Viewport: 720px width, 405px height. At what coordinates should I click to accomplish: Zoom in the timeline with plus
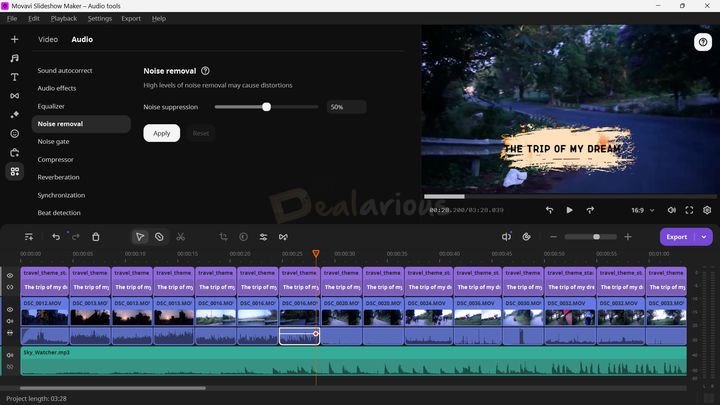[x=628, y=237]
